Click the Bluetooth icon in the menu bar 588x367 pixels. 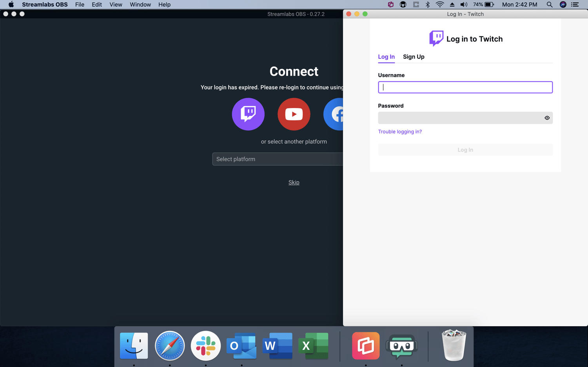427,4
